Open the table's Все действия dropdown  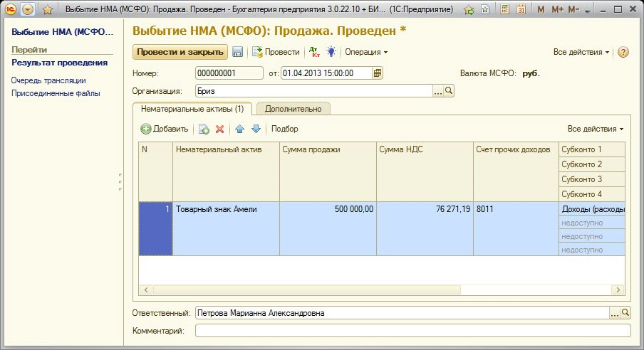pyautogui.click(x=596, y=129)
